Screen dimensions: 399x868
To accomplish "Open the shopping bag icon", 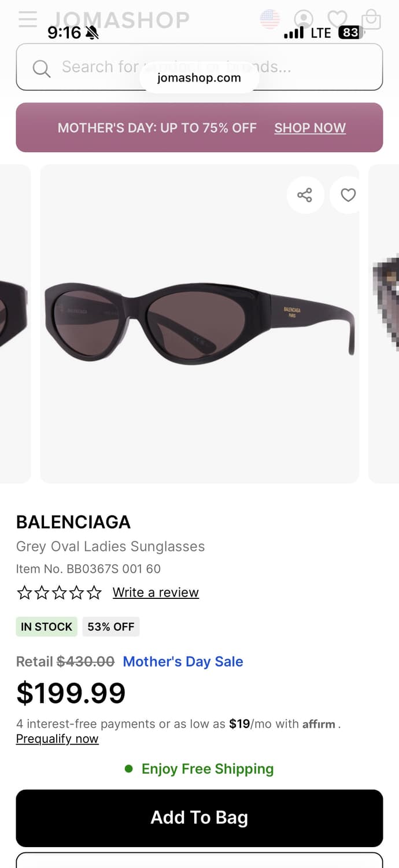I will [x=371, y=19].
